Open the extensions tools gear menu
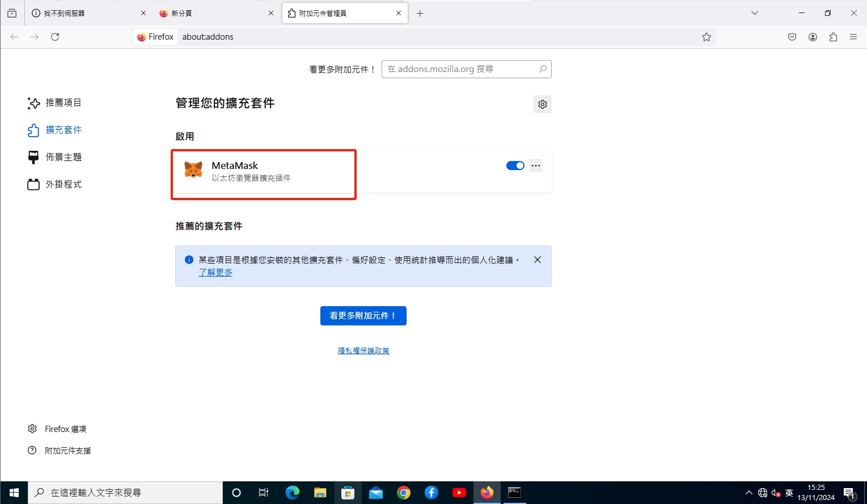The image size is (867, 504). pos(543,104)
